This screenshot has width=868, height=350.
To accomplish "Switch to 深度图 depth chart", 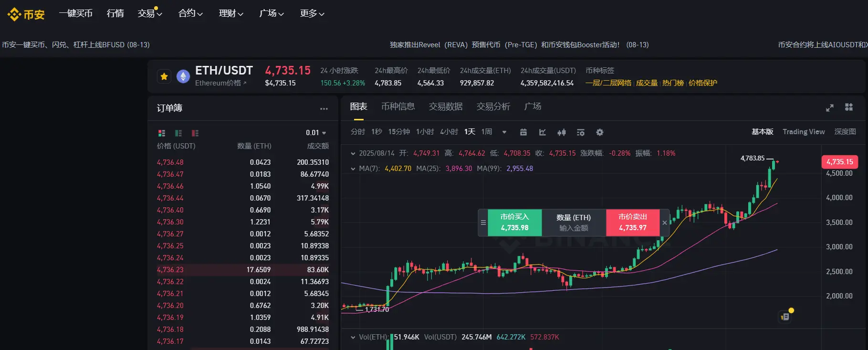I will [x=845, y=132].
